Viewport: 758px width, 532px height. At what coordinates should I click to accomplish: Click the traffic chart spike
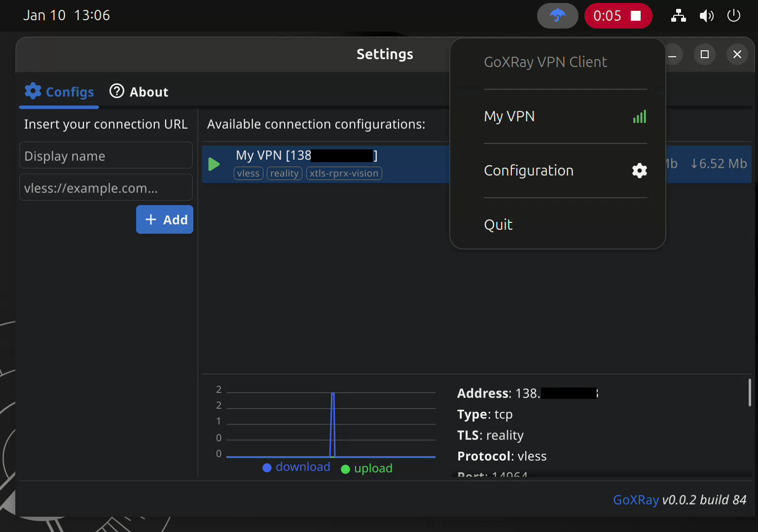[333, 424]
